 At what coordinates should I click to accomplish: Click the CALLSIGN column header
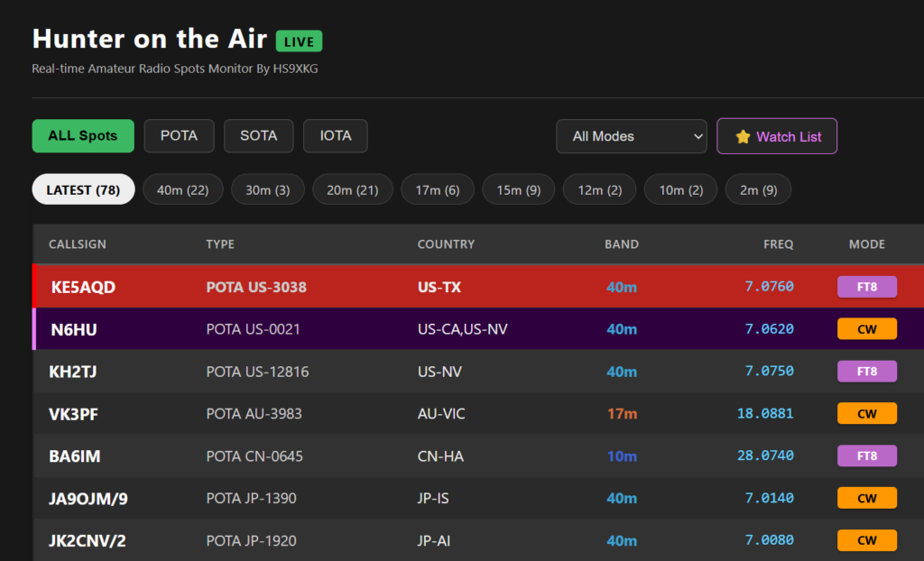tap(78, 244)
